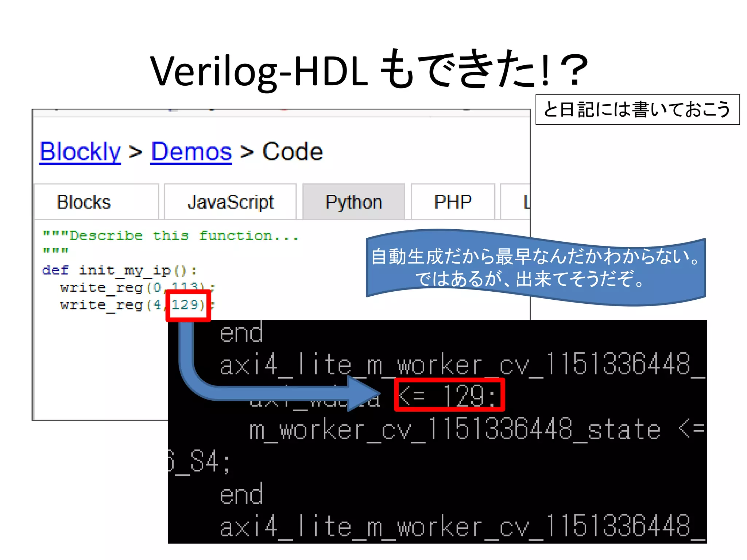Image resolution: width=747 pixels, height=560 pixels.
Task: Click the '<= 129;' value in terminal
Action: click(449, 395)
